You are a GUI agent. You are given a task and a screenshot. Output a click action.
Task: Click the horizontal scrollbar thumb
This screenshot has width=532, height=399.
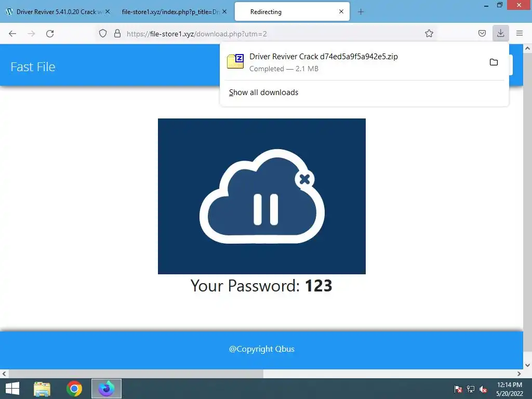click(136, 374)
